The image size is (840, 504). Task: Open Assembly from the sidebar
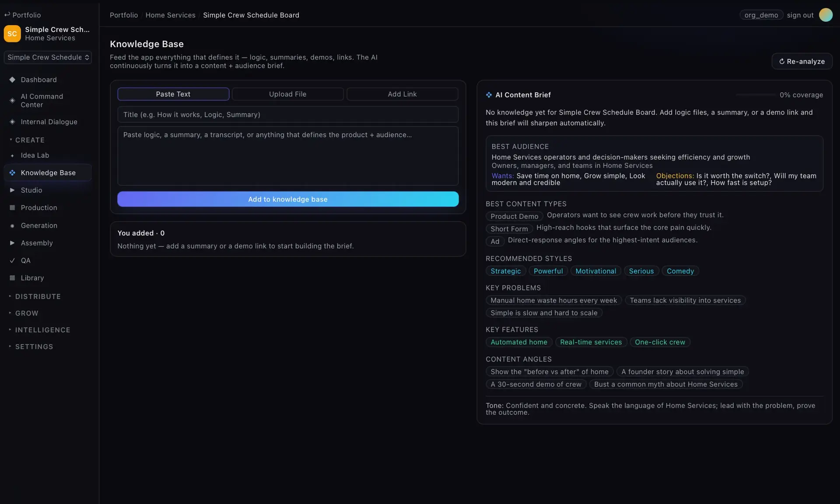48,243
